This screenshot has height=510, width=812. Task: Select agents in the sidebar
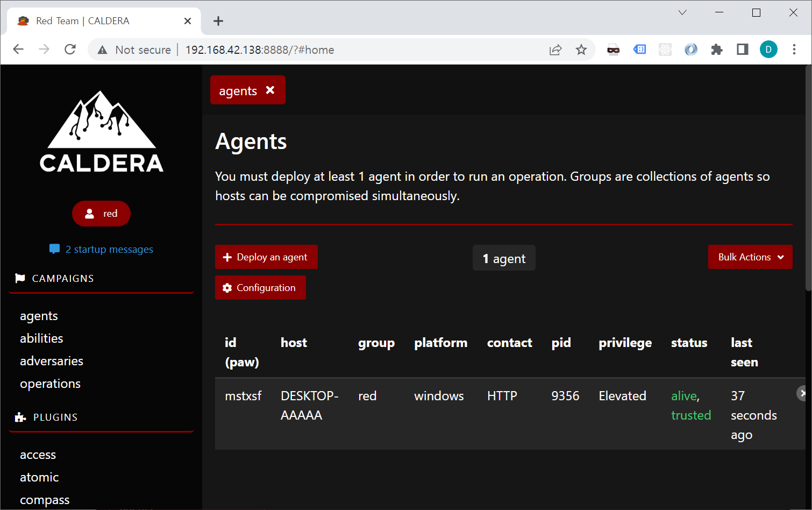coord(39,316)
